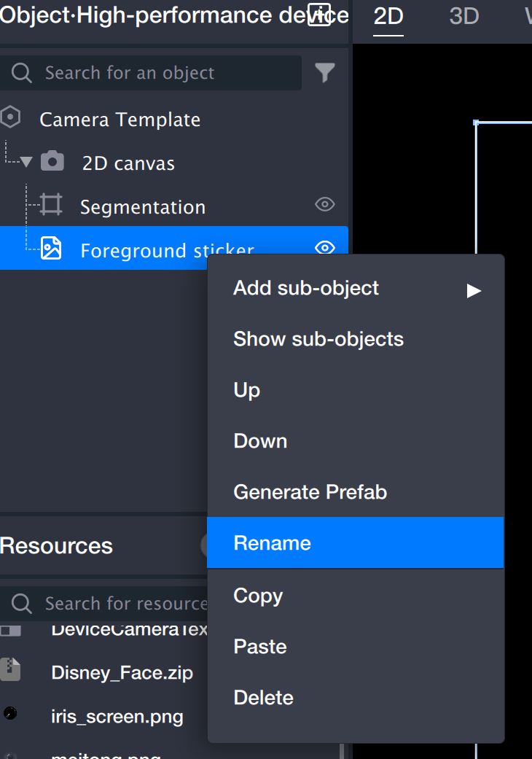Click the iris_screen.png thumbnail icon
Viewport: 532px width, 759px height.
10,714
